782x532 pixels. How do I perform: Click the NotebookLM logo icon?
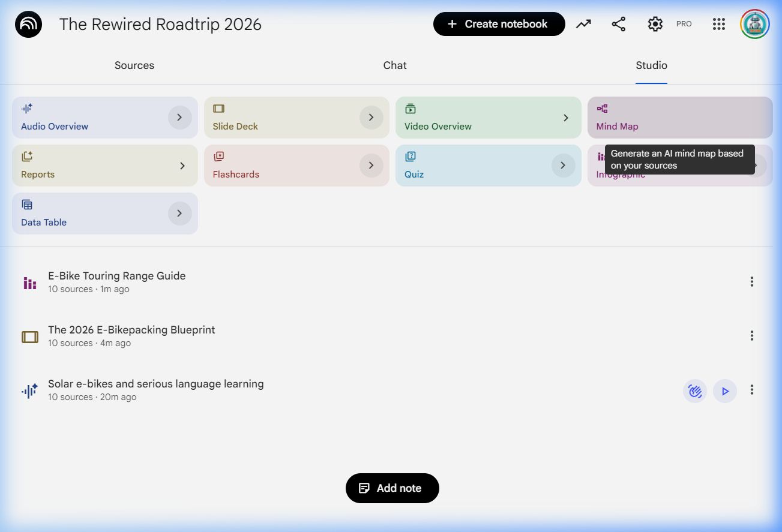tap(28, 25)
